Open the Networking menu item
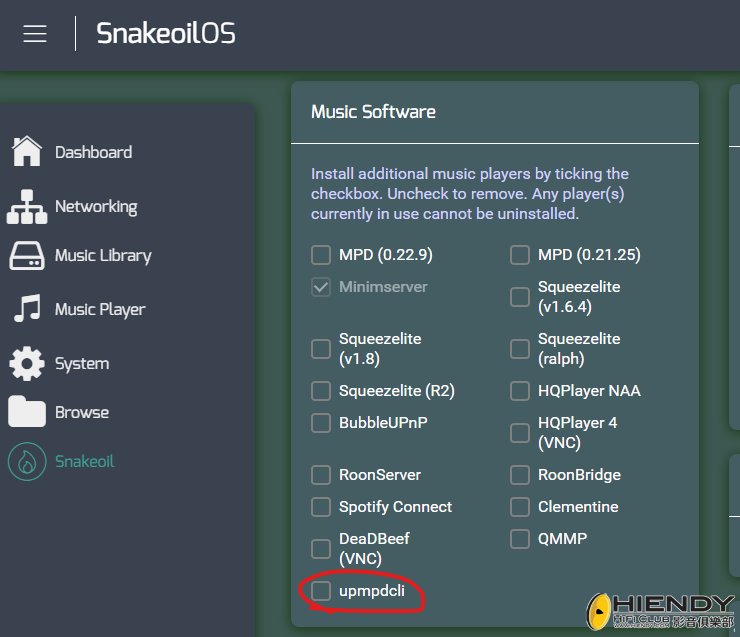The height and width of the screenshot is (637, 740). click(96, 207)
